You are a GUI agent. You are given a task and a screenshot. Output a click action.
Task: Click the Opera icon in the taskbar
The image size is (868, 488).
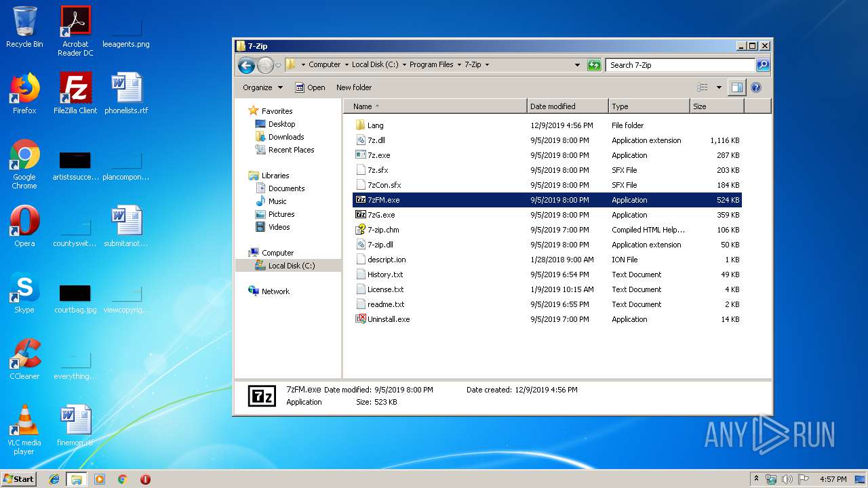[145, 479]
